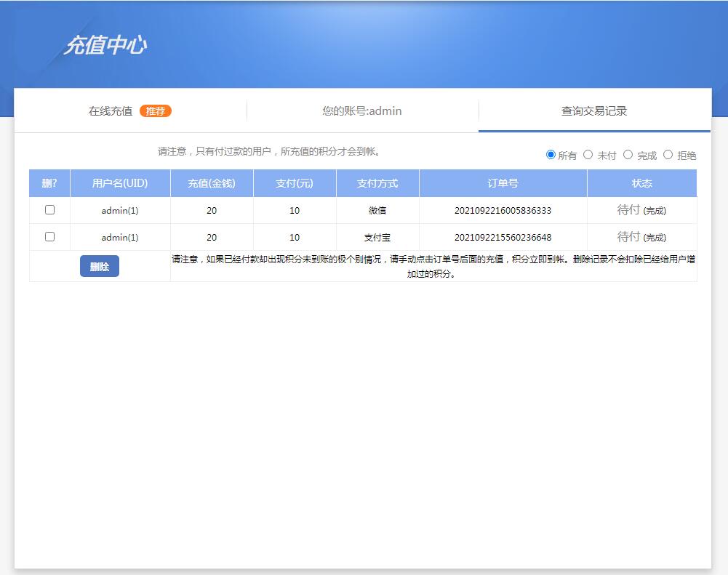Switch to the 在线充值 tab
The height and width of the screenshot is (575, 728).
[111, 110]
